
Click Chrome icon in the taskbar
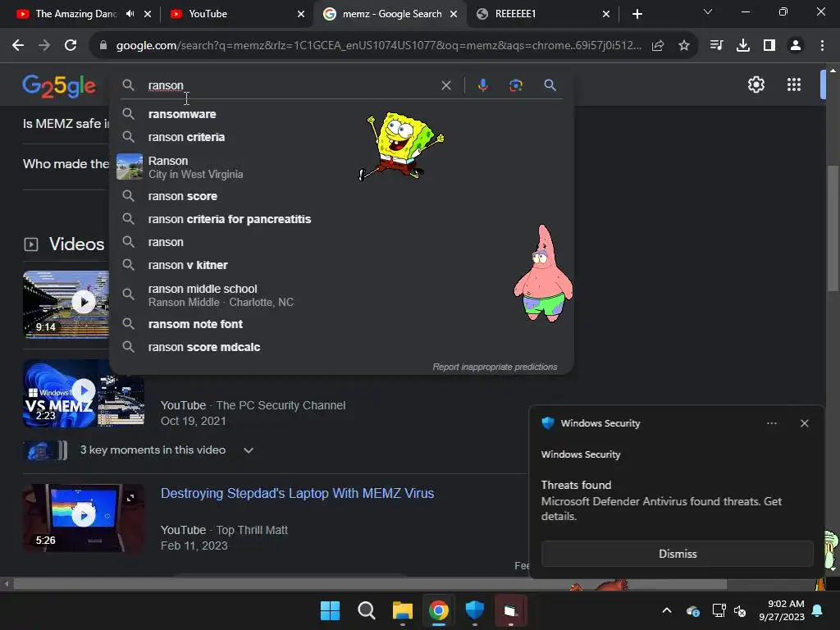pos(438,610)
